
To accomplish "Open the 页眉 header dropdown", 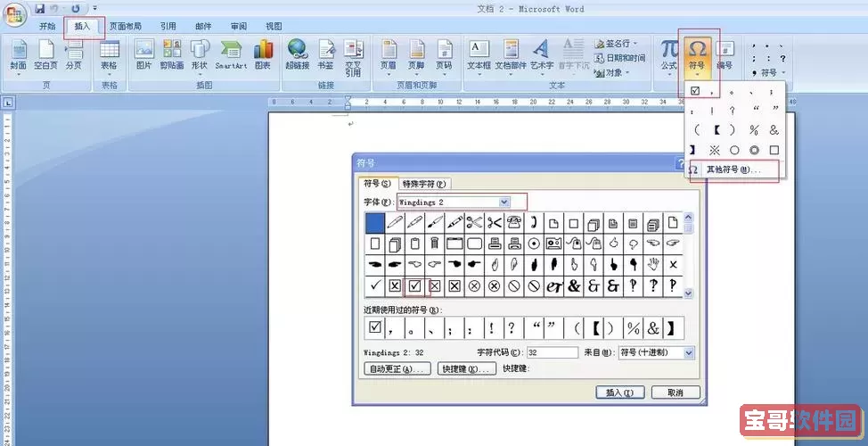I will pyautogui.click(x=389, y=56).
